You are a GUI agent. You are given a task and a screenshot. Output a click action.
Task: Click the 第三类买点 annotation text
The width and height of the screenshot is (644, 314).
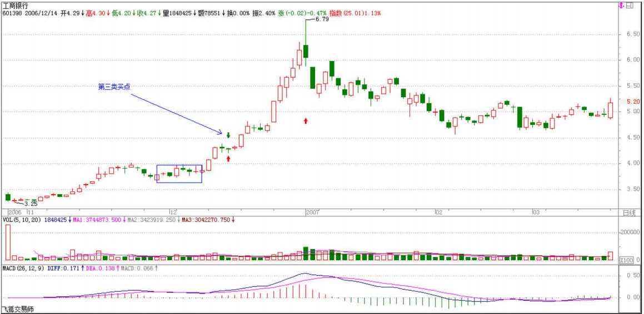click(x=114, y=87)
